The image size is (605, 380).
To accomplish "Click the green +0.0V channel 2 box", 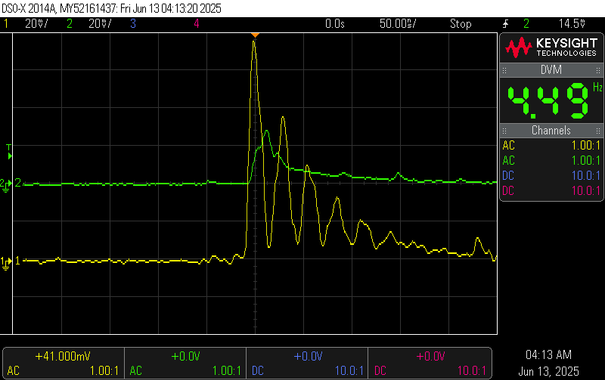I will (x=186, y=363).
